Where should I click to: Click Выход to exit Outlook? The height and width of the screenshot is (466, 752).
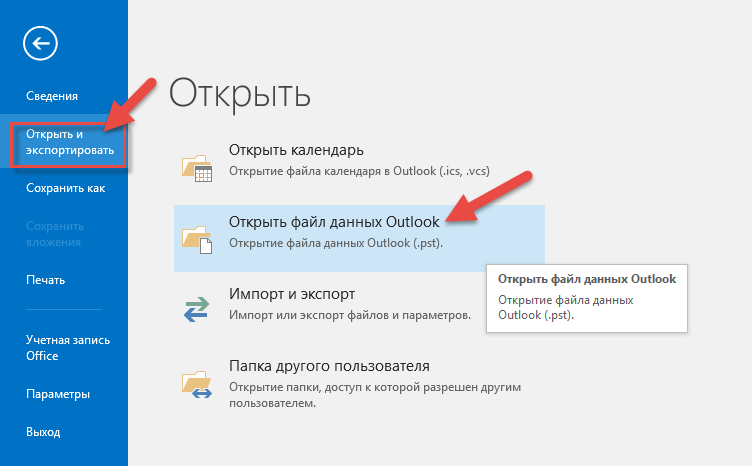(43, 432)
